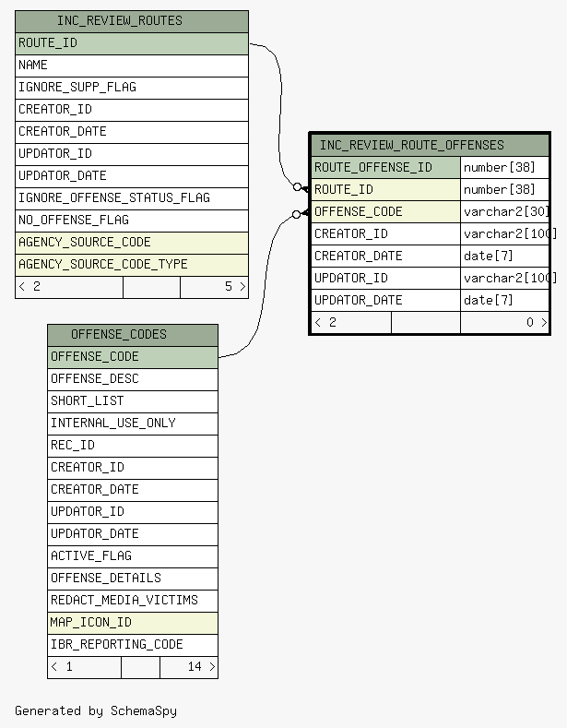Select the OFFENSE_DESC column
This screenshot has width=567, height=728.
(x=133, y=379)
